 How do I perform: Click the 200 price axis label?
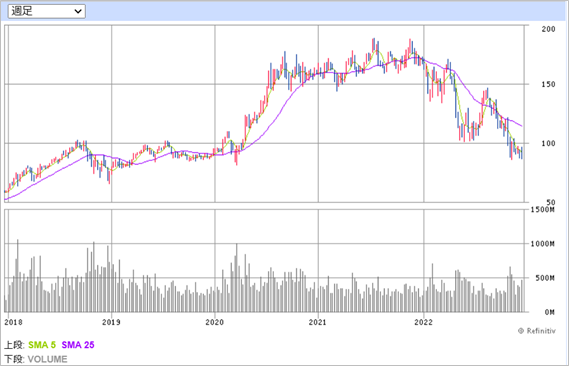point(548,29)
